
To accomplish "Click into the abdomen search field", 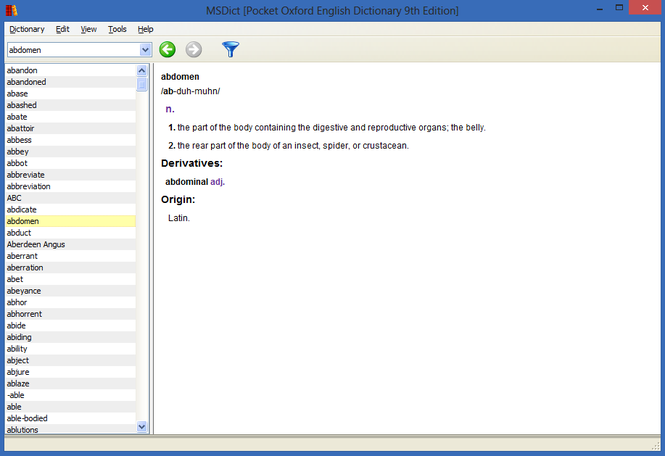I will (x=73, y=50).
